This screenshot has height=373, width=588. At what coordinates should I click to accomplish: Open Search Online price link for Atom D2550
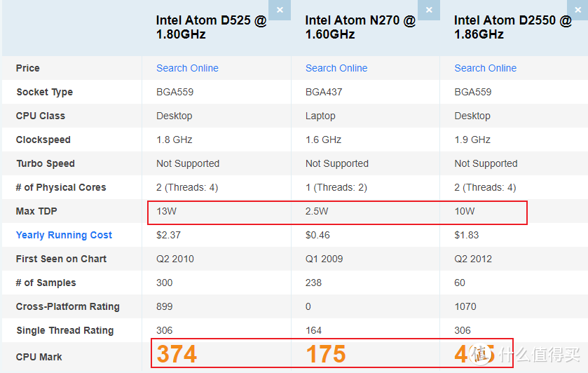pos(485,68)
